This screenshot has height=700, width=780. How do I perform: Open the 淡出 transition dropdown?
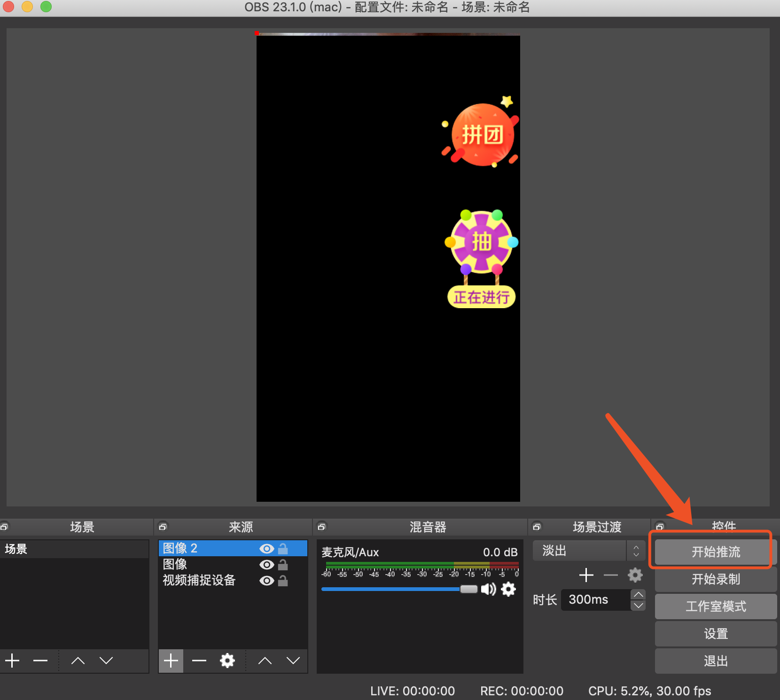(589, 551)
